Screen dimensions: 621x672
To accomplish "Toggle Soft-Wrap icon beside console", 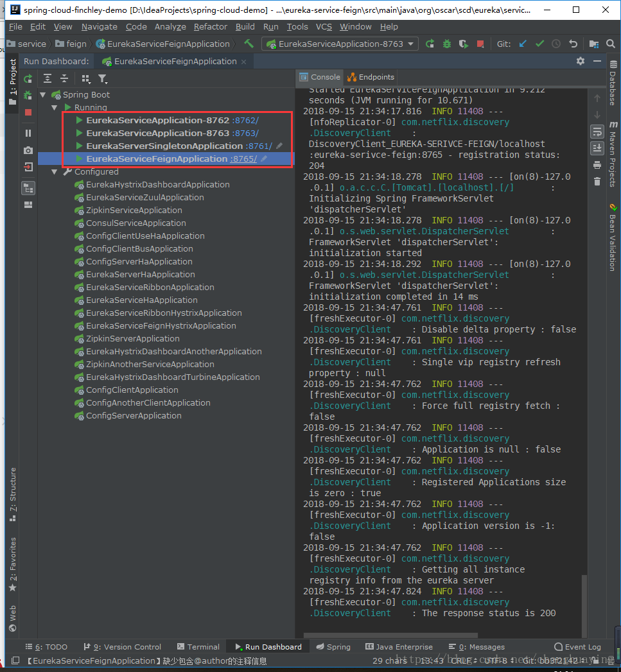I will (597, 132).
